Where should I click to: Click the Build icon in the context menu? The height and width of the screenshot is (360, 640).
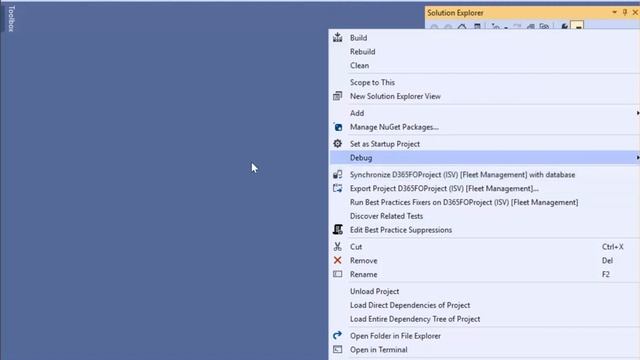coord(337,38)
